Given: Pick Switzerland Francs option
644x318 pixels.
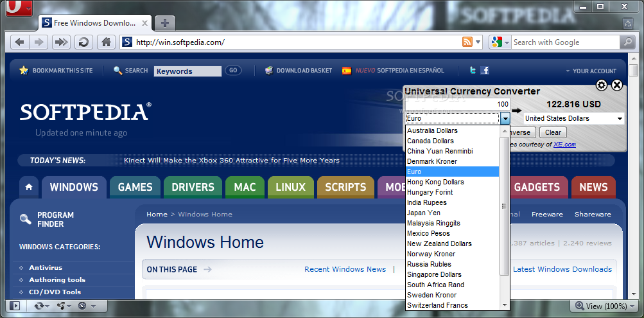Looking at the screenshot, I should pos(452,305).
